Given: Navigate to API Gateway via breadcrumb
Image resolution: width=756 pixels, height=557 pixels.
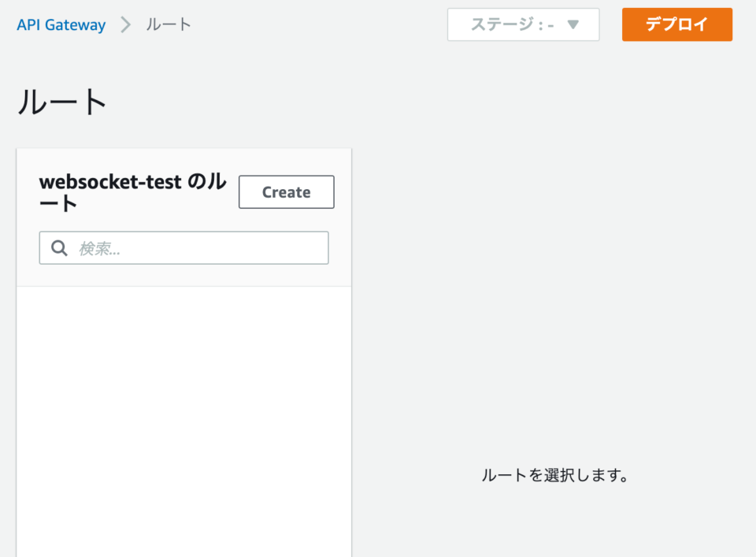Looking at the screenshot, I should (60, 24).
